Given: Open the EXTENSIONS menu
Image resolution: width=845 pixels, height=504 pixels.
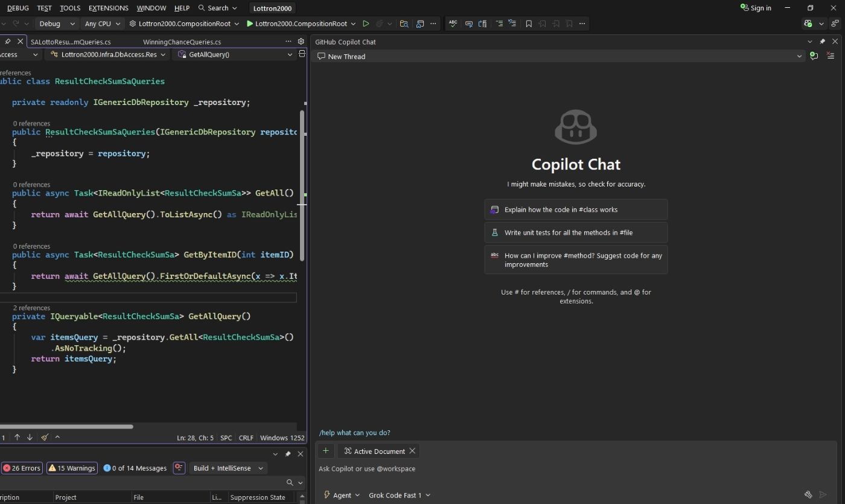Looking at the screenshot, I should [x=108, y=8].
